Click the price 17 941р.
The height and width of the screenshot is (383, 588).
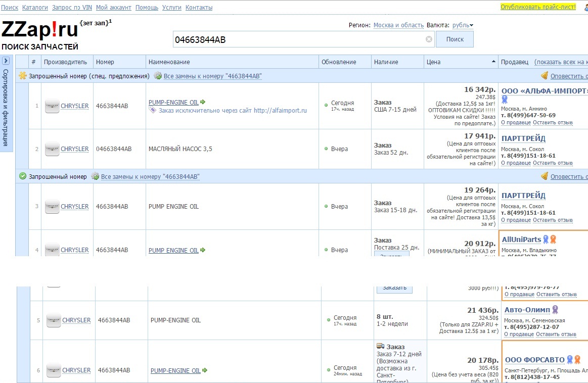(480, 136)
